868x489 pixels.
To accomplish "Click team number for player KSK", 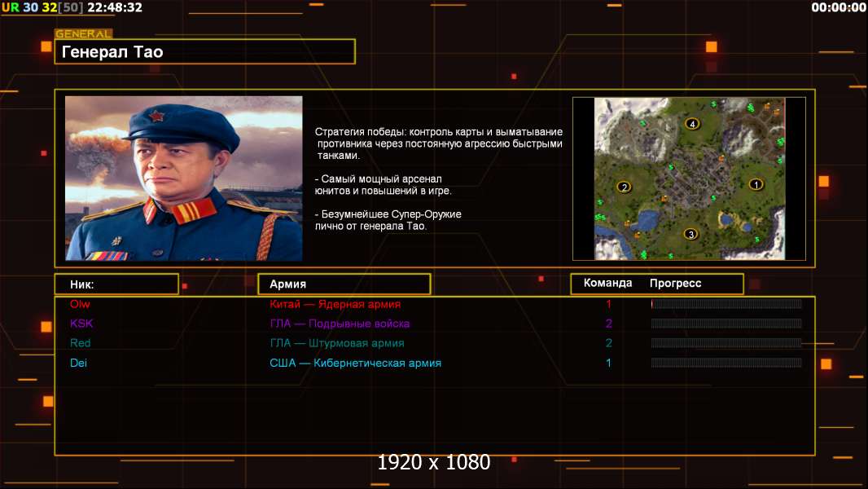I will (x=608, y=324).
